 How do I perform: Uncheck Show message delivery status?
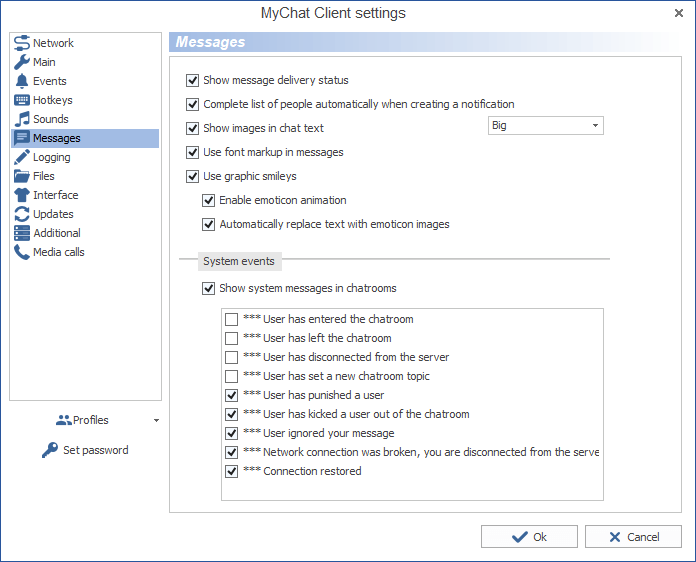click(x=193, y=80)
